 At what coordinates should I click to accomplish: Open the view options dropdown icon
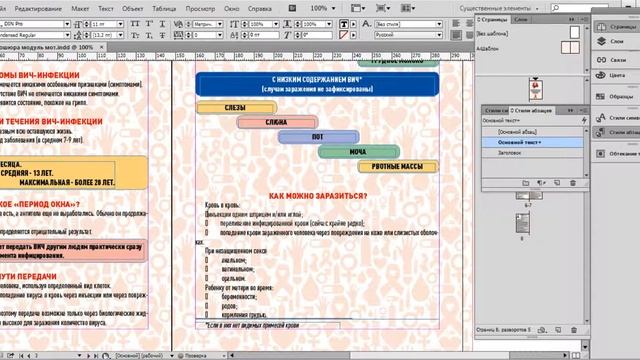tap(358, 8)
